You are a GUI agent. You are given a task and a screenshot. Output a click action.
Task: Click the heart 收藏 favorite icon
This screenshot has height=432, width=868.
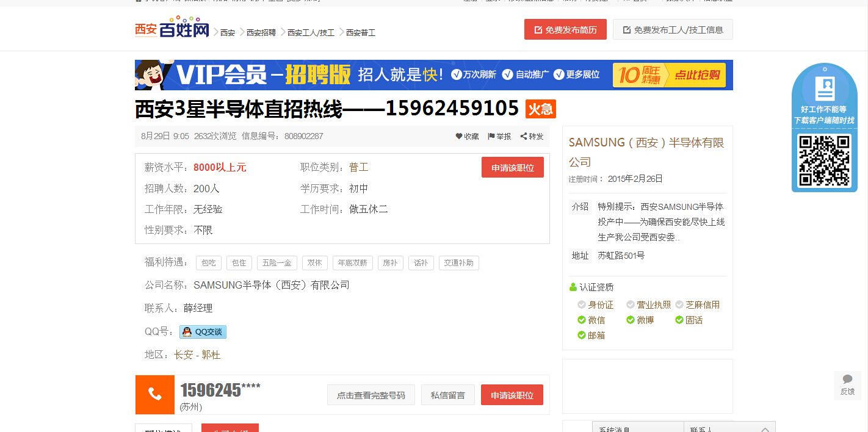459,137
